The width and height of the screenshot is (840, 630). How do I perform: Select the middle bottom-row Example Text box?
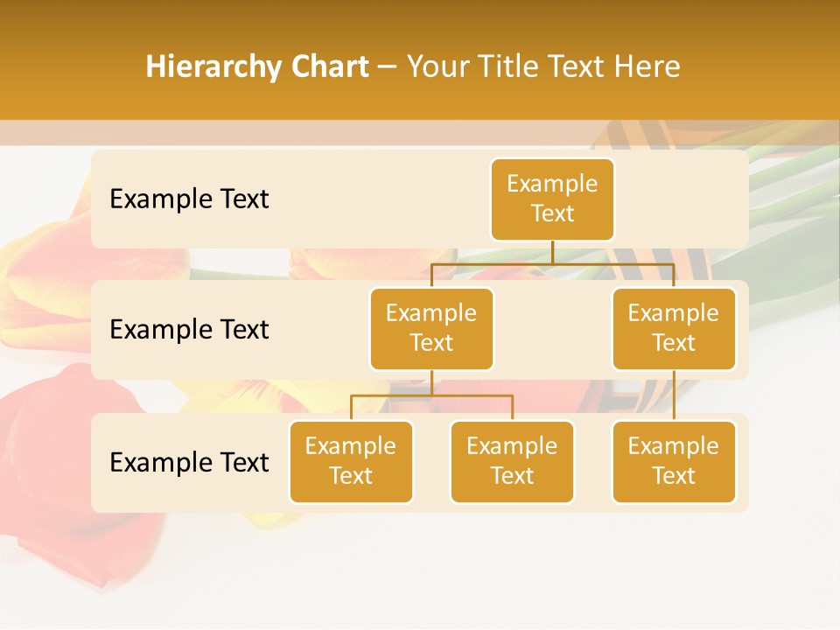(x=512, y=461)
